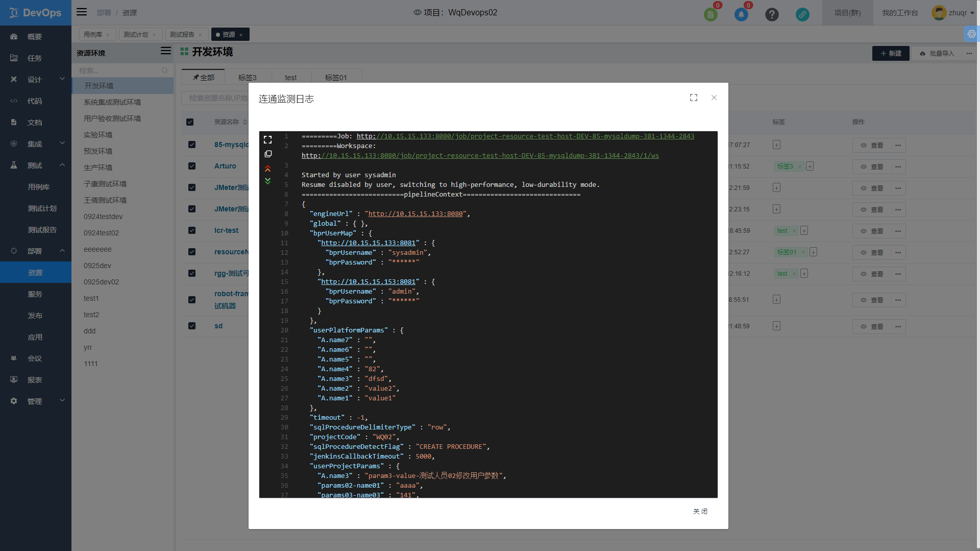Open the blue bell notifications icon
The width and height of the screenshot is (980, 551).
click(x=741, y=14)
